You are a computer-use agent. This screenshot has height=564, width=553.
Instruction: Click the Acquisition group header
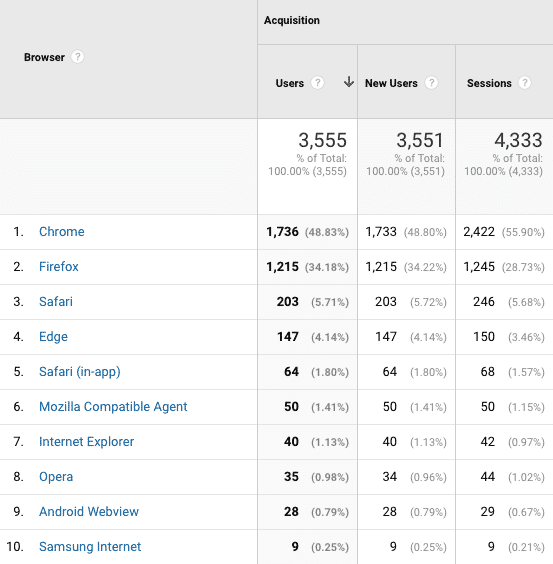292,20
